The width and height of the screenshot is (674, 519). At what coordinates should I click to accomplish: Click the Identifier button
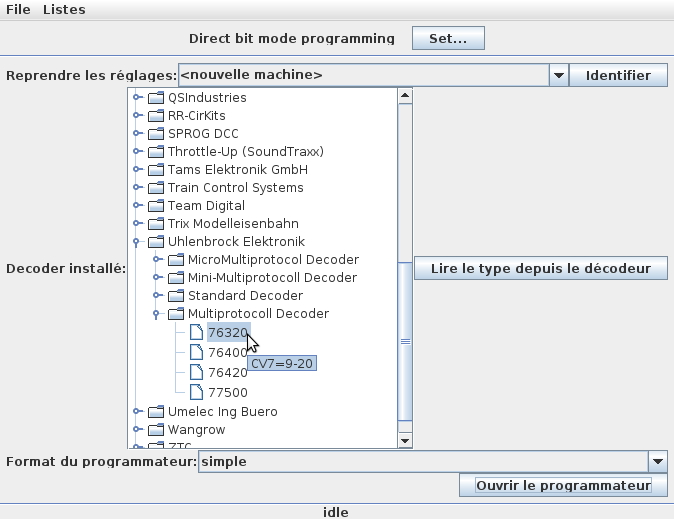(618, 75)
